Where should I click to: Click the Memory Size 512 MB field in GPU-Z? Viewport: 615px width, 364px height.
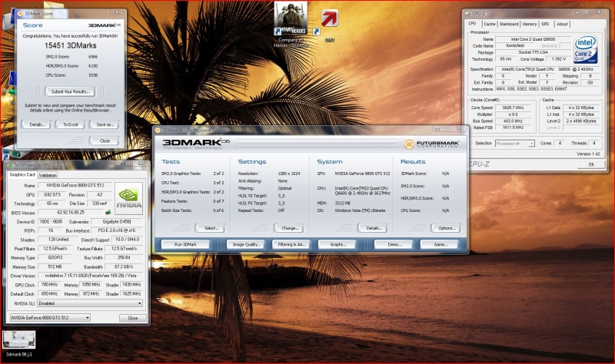[55, 266]
